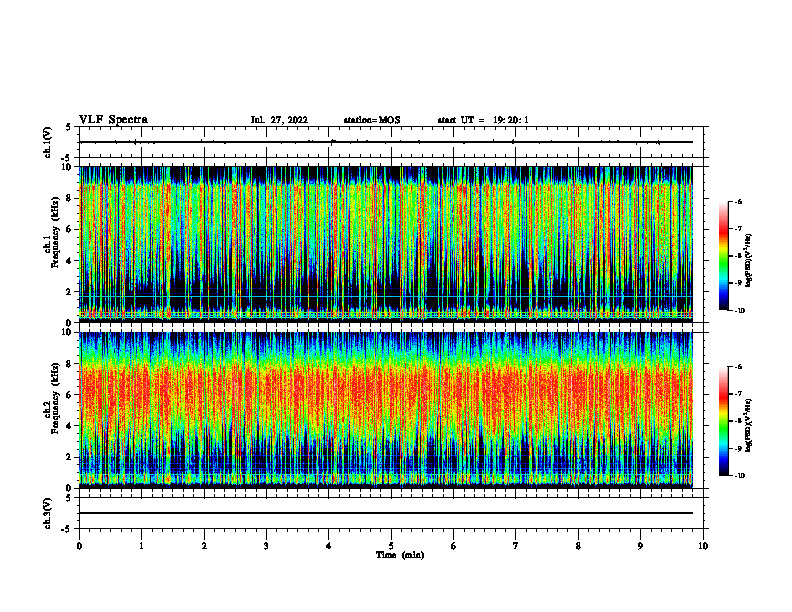Click the "VLF Spectra" title text
Viewport: 792px width, 612px height.
point(113,120)
